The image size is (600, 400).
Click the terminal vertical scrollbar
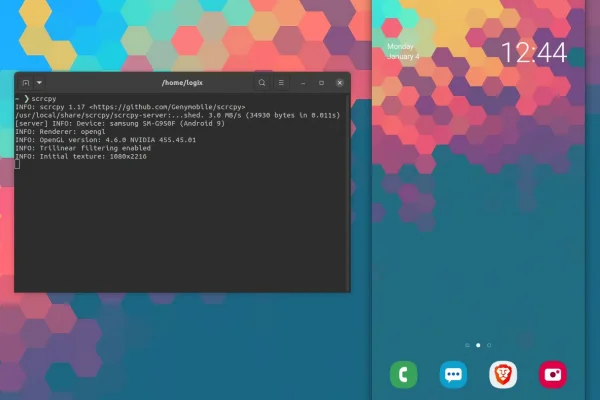click(348, 192)
